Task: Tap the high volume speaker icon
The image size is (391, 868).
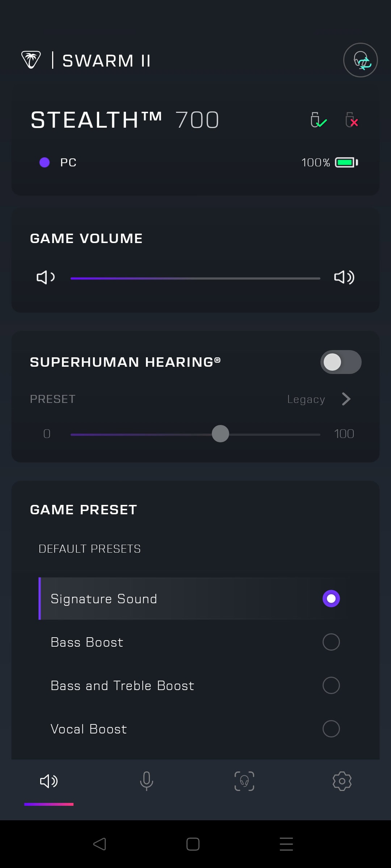Action: pos(344,277)
